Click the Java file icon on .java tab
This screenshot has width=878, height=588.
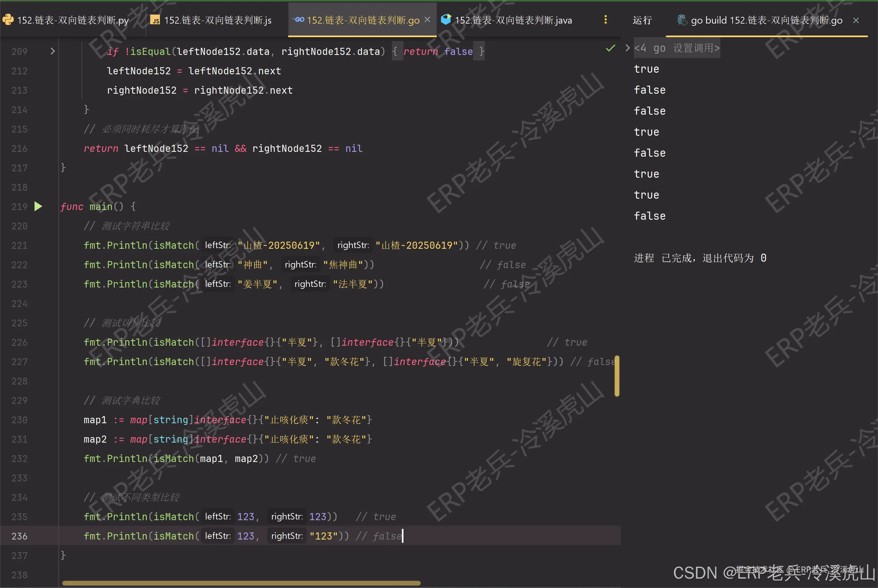pyautogui.click(x=446, y=20)
